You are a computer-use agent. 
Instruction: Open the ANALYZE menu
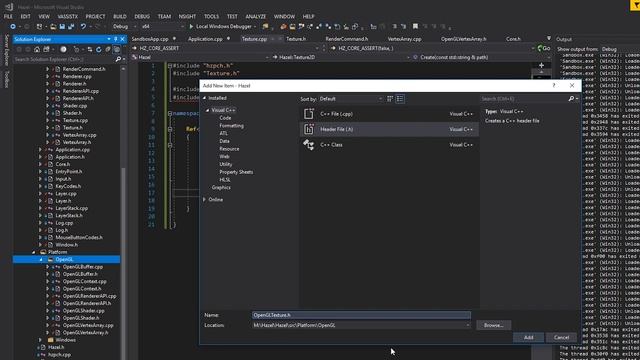(256, 16)
